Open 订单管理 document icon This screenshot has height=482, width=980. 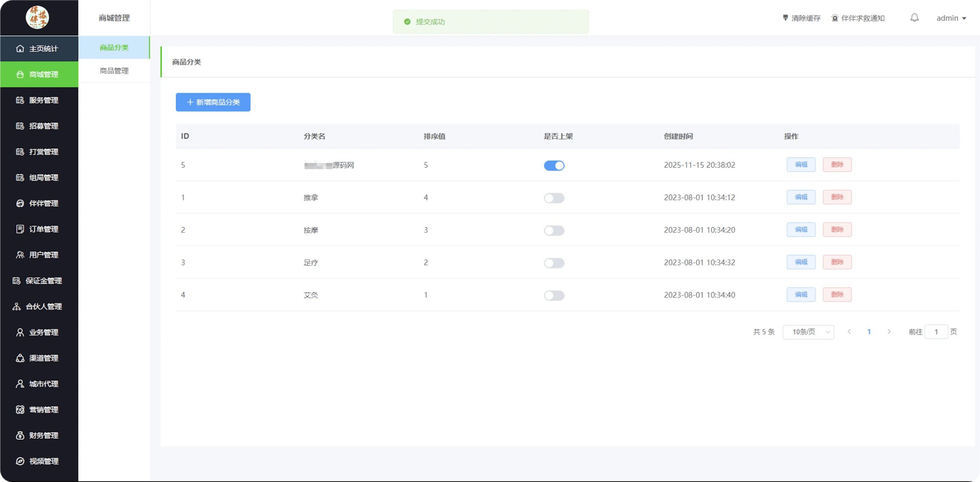(20, 229)
